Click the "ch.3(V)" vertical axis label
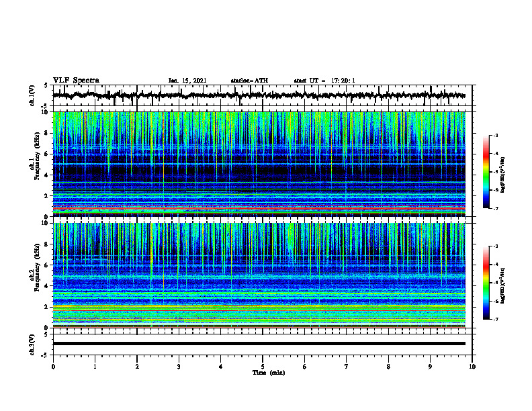 (x=32, y=345)
